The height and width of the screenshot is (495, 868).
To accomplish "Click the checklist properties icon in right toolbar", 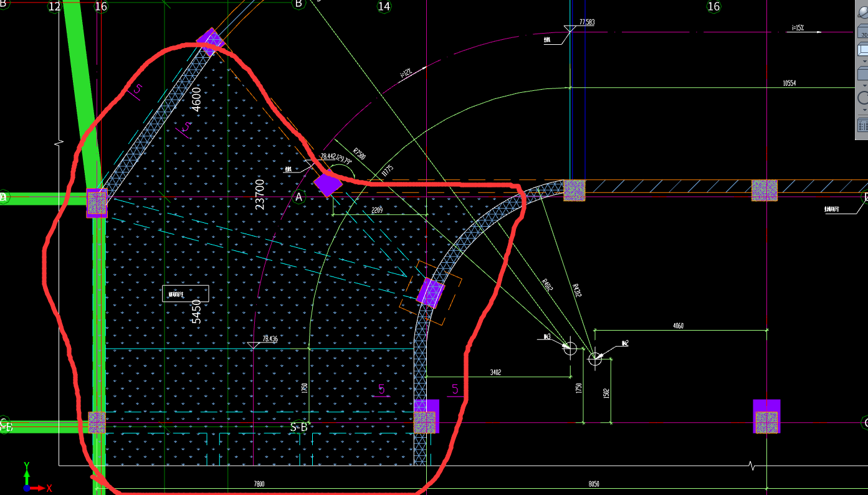I will pos(863,125).
